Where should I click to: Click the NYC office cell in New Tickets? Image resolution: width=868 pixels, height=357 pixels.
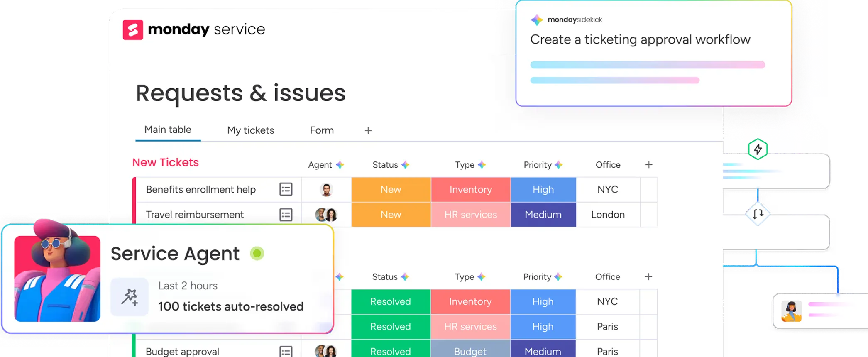coord(608,190)
